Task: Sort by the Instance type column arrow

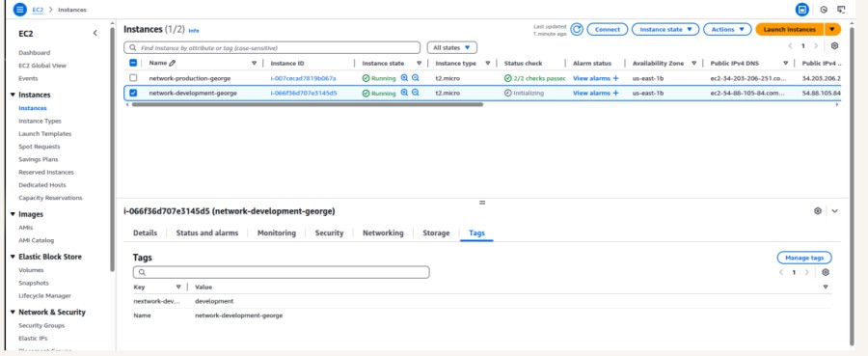Action: tap(488, 63)
